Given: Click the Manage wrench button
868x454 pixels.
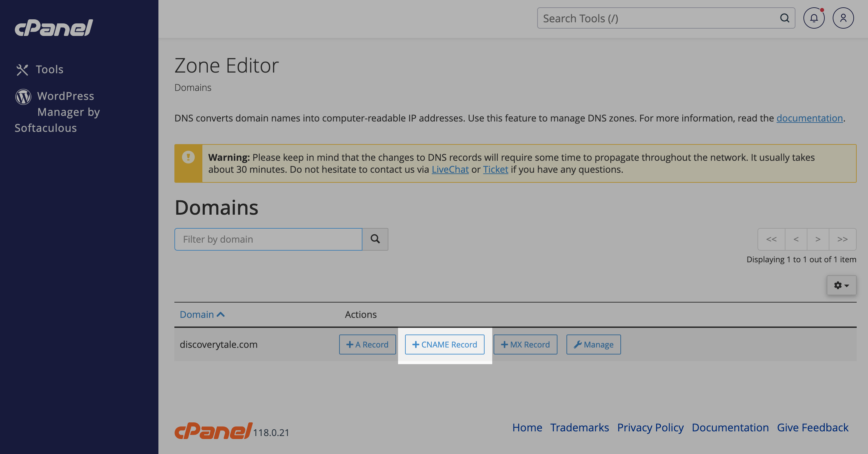Looking at the screenshot, I should coord(593,344).
